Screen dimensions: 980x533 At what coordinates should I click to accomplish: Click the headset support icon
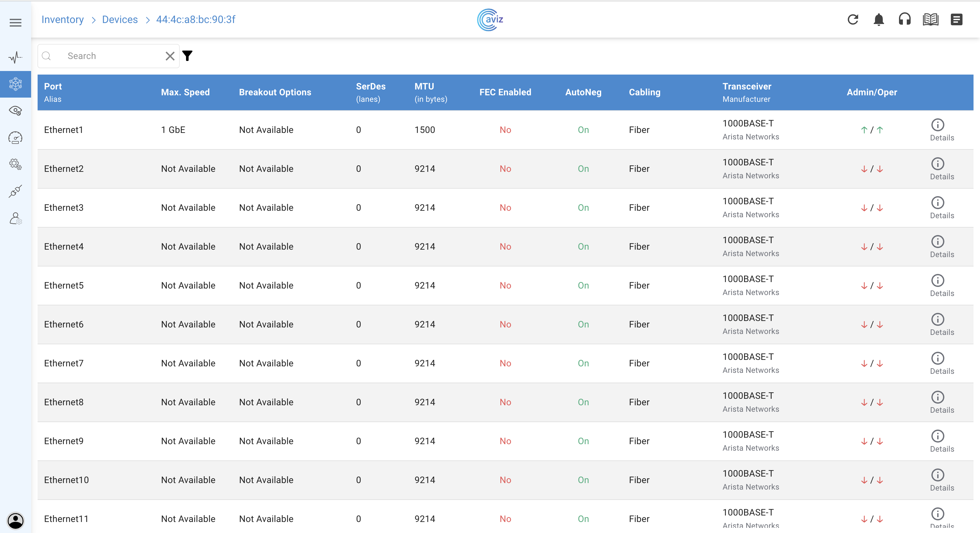904,19
